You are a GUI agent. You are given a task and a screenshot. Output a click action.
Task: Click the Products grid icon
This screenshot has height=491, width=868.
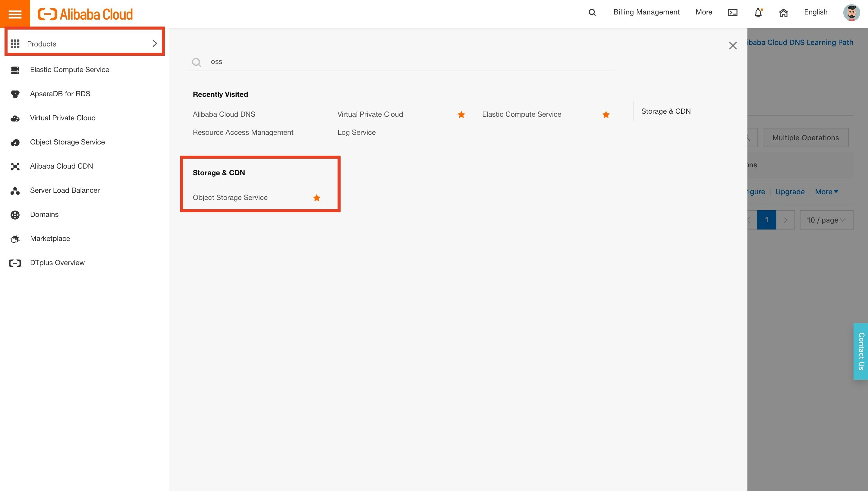tap(15, 44)
